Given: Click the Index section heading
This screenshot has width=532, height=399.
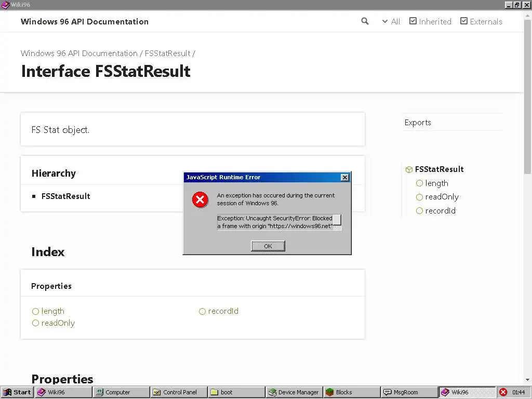Looking at the screenshot, I should [x=48, y=252].
